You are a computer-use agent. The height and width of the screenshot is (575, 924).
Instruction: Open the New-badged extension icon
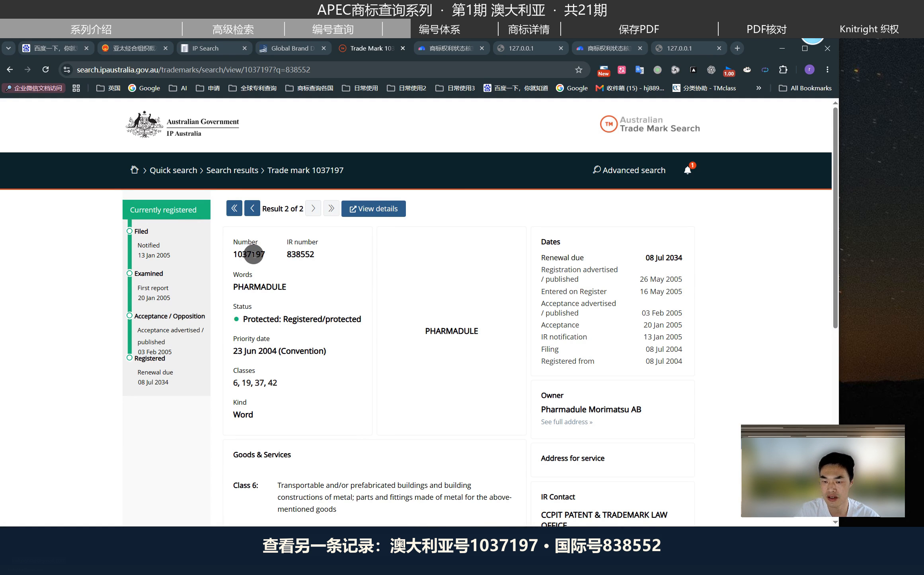point(604,70)
